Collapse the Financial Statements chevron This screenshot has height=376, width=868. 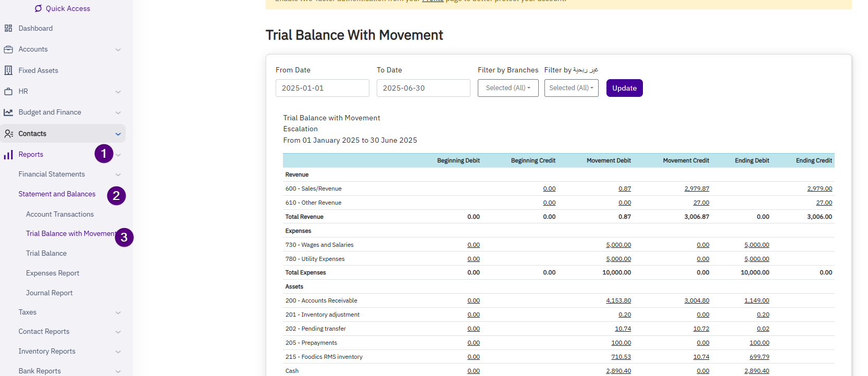pyautogui.click(x=118, y=174)
